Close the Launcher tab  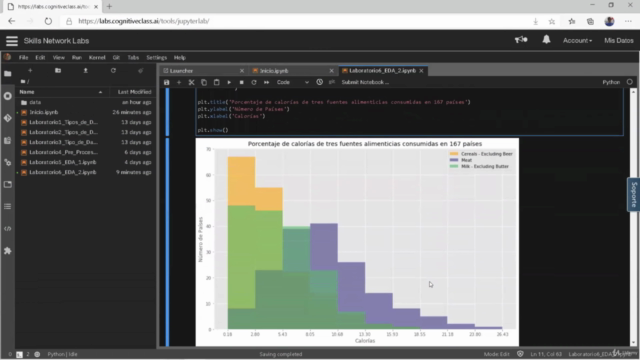[x=242, y=71]
